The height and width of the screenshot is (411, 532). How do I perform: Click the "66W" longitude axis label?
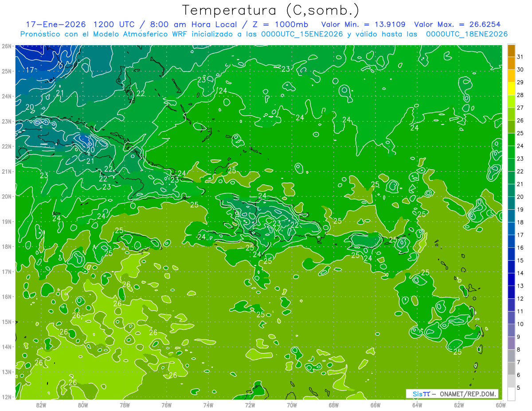click(376, 405)
